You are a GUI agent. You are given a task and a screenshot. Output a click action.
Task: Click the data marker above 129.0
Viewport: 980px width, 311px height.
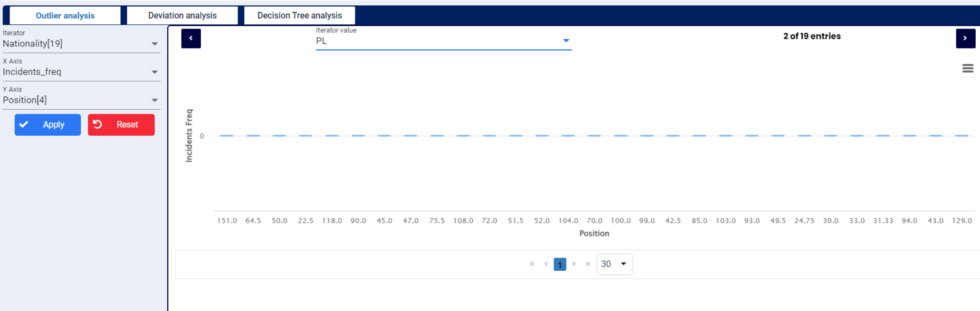(x=962, y=136)
